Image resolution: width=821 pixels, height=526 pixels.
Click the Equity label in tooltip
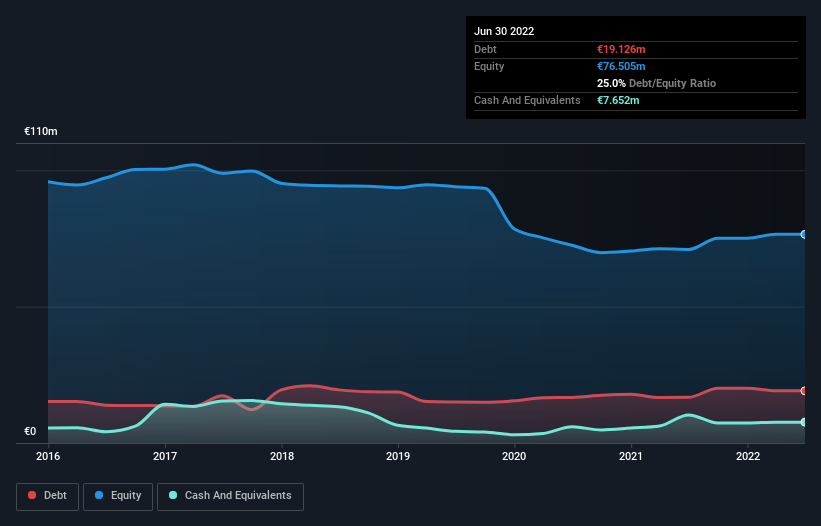(x=489, y=66)
